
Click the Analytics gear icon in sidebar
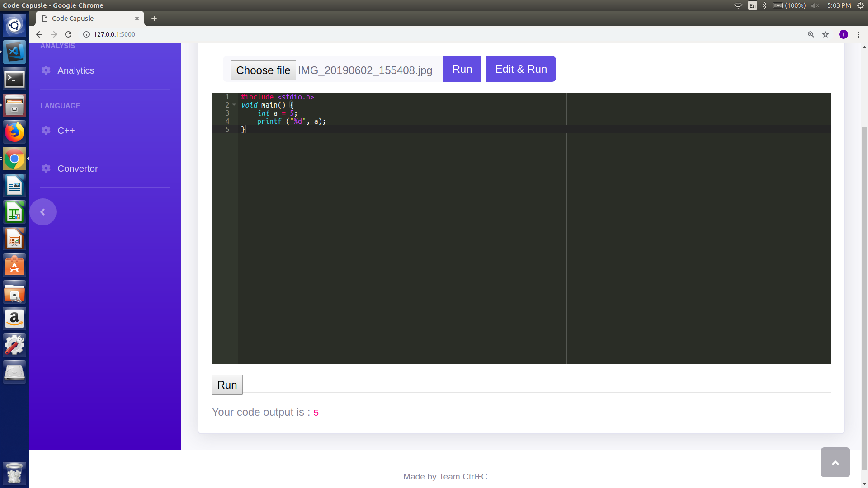pyautogui.click(x=46, y=70)
